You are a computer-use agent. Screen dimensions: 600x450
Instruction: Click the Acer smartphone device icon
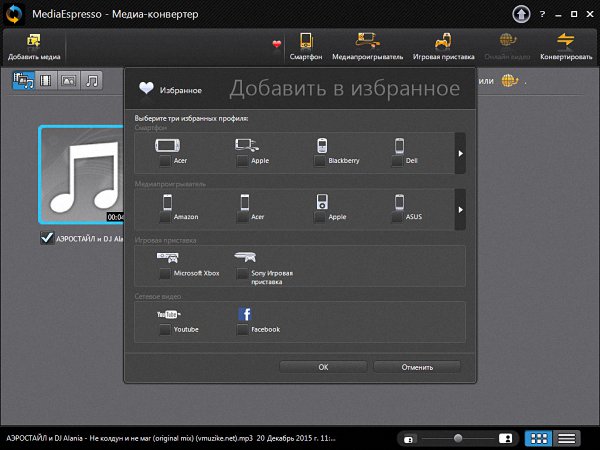point(167,145)
